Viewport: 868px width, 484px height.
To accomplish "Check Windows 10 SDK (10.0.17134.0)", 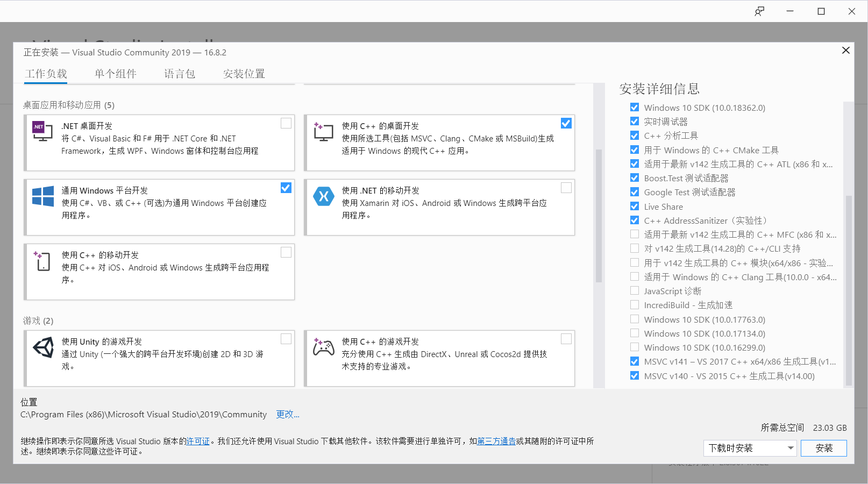I will [x=635, y=333].
